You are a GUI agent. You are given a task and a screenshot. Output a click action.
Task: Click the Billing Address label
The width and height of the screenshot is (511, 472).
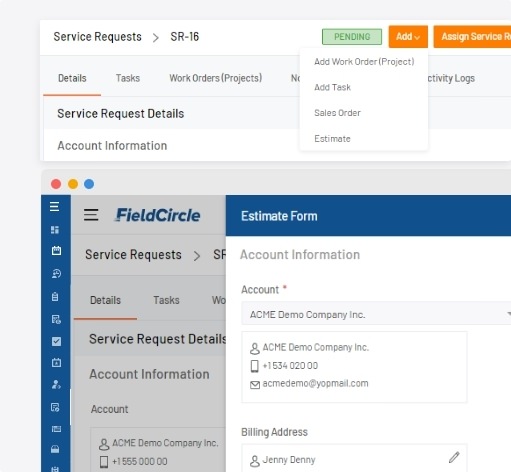[x=274, y=432]
